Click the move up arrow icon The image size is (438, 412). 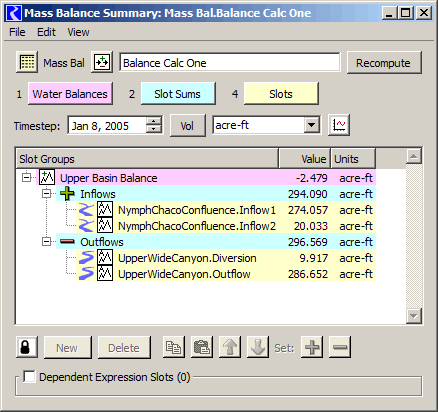[230, 347]
